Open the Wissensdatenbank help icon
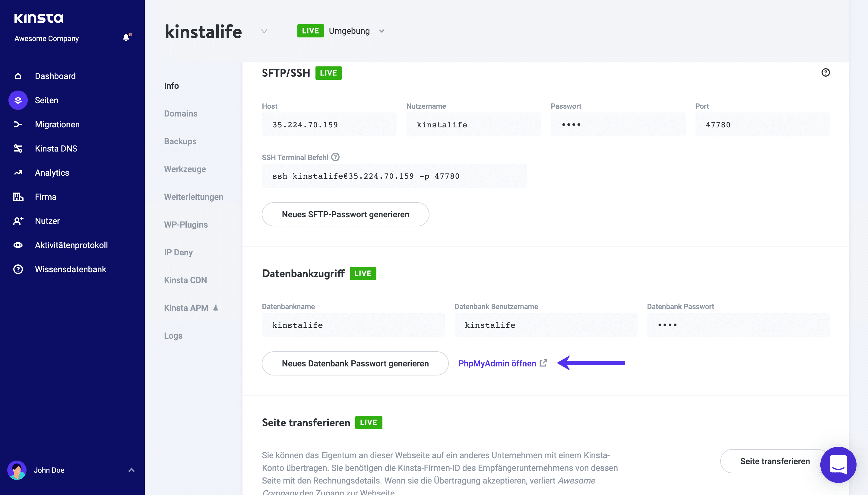This screenshot has width=868, height=495. tap(18, 269)
